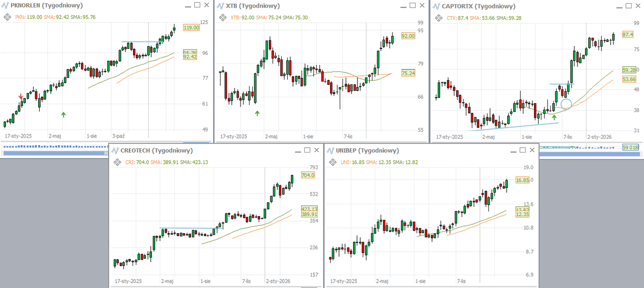The width and height of the screenshot is (644, 288).
Task: Select the light blue circle marker in CAPTORTX
Action: click(566, 103)
